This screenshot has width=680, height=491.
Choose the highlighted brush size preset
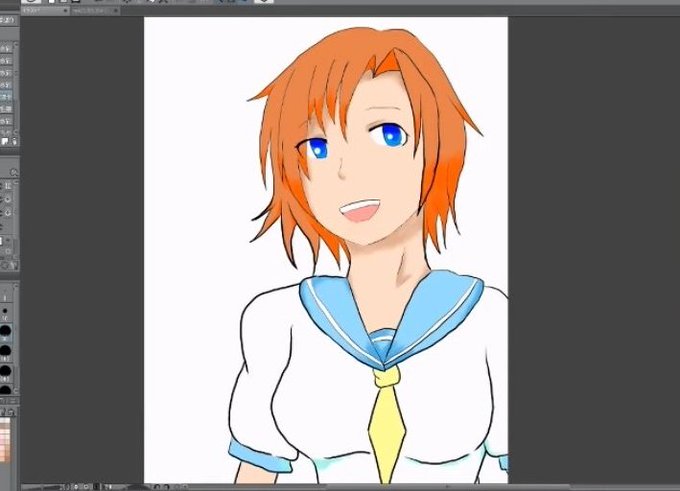pyautogui.click(x=6, y=331)
